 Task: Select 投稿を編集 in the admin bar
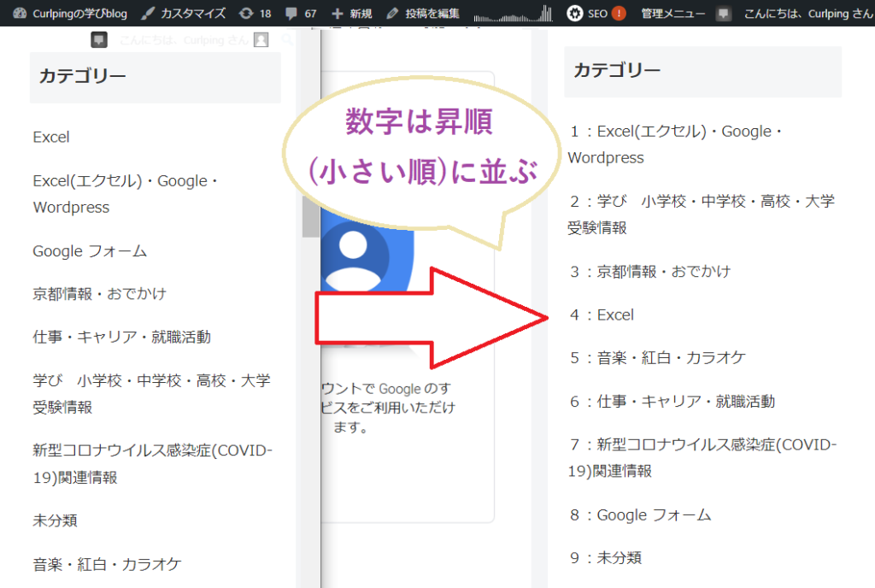423,13
